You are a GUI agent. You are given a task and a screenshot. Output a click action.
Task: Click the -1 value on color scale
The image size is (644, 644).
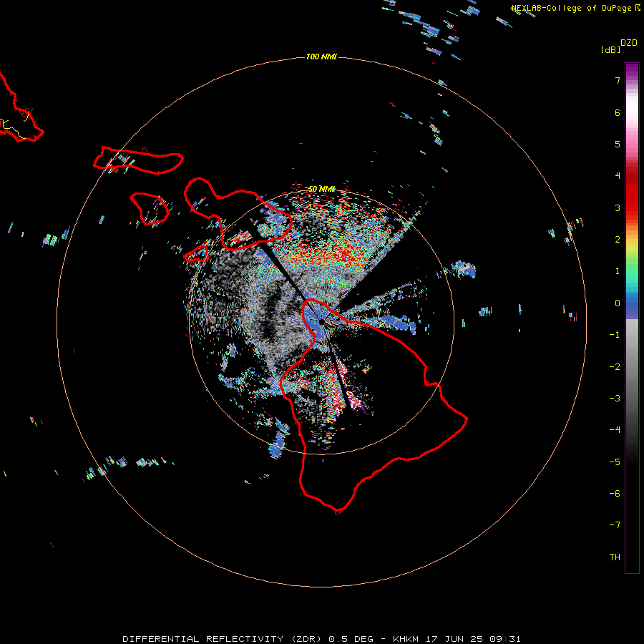(615, 335)
